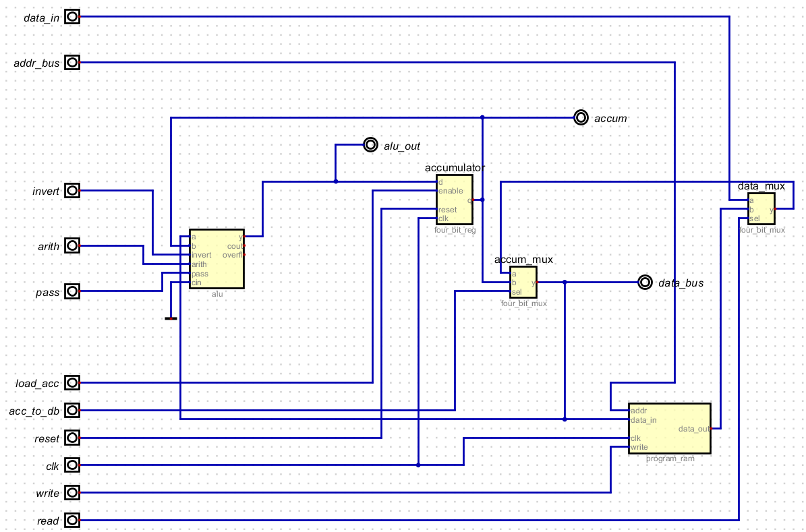Click the data_in input pin
Screen dimensions: 806x532
coord(71,17)
